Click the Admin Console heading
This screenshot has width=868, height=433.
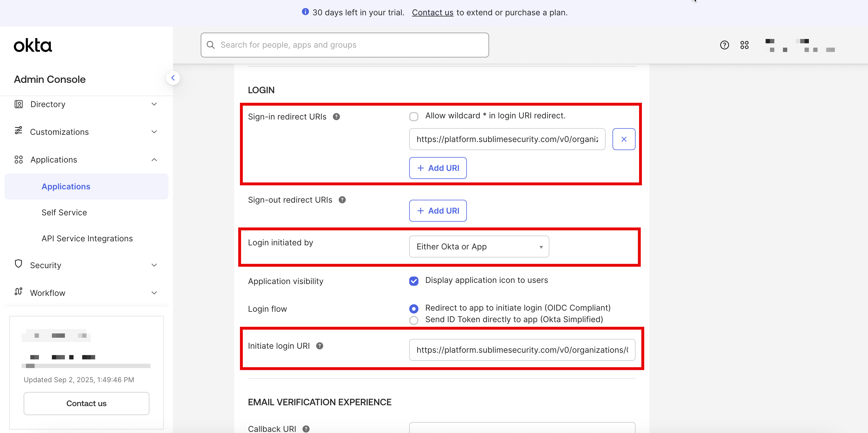(x=50, y=80)
